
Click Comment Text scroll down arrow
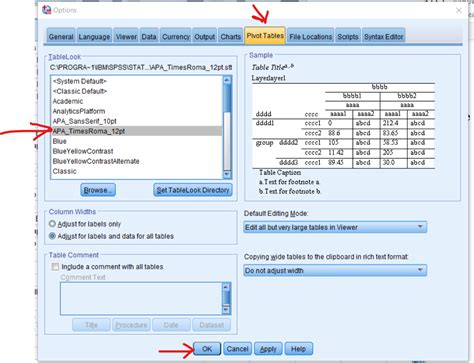point(226,310)
